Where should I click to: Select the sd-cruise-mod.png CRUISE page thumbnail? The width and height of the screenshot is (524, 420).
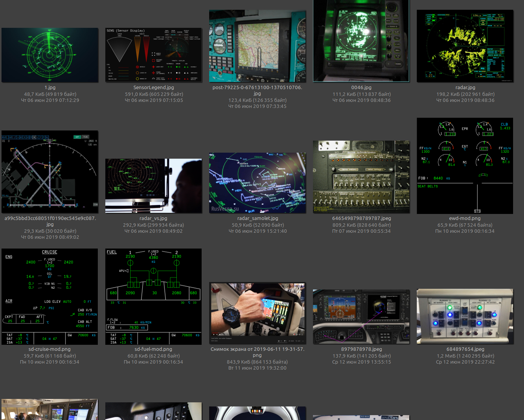[x=50, y=296]
